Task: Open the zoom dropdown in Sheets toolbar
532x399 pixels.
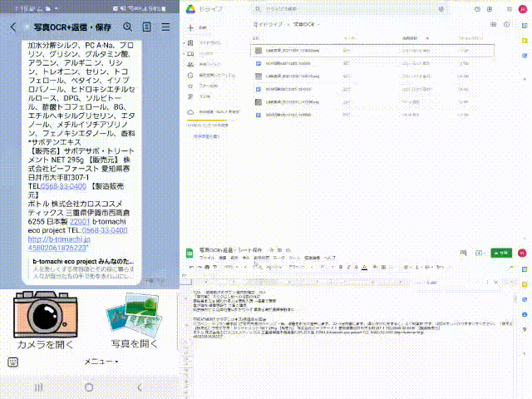Action: point(231,268)
